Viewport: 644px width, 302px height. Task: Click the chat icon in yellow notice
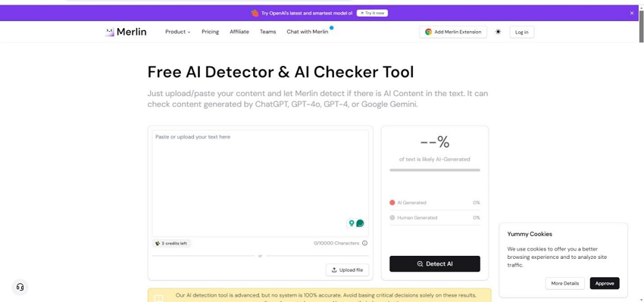click(158, 298)
